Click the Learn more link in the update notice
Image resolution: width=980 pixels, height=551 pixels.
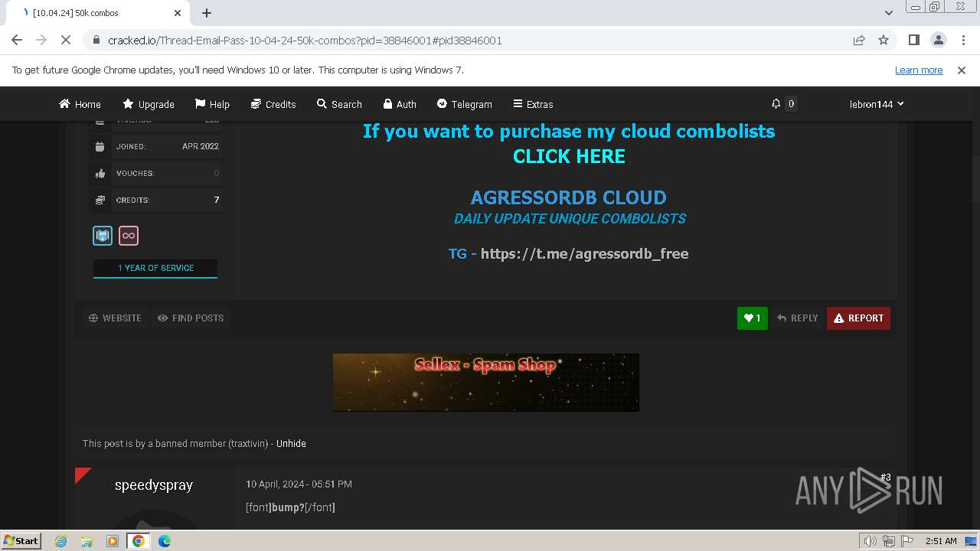click(919, 70)
